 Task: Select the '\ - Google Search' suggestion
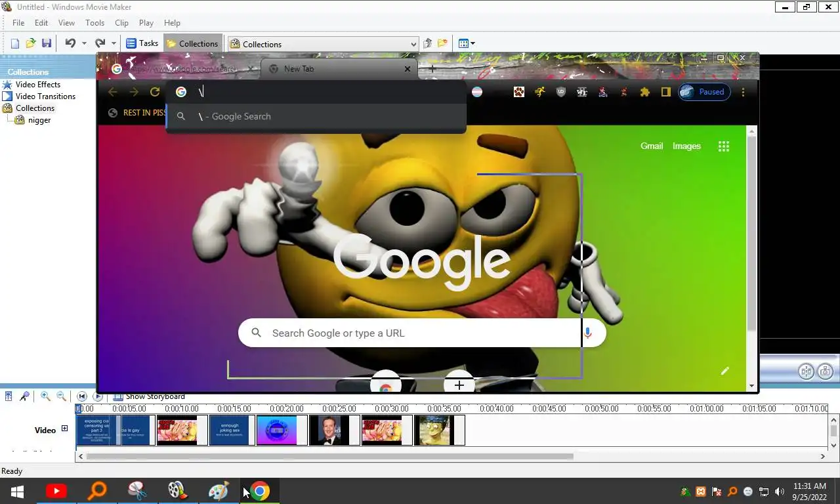coord(316,116)
